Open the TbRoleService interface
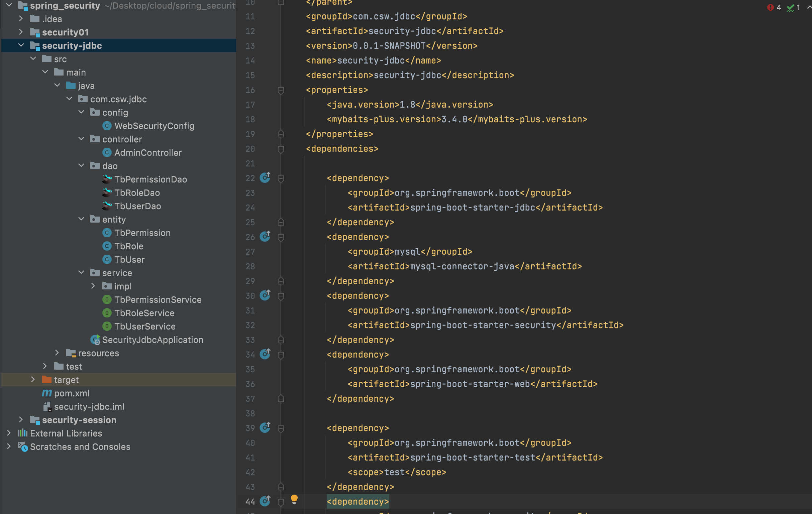Screen dimensions: 812x514 tap(144, 313)
